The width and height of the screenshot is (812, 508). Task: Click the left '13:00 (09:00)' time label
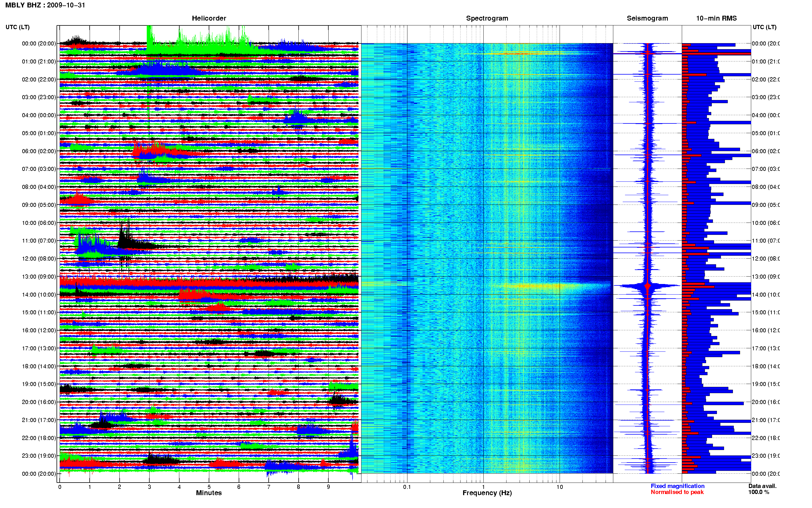[39, 277]
